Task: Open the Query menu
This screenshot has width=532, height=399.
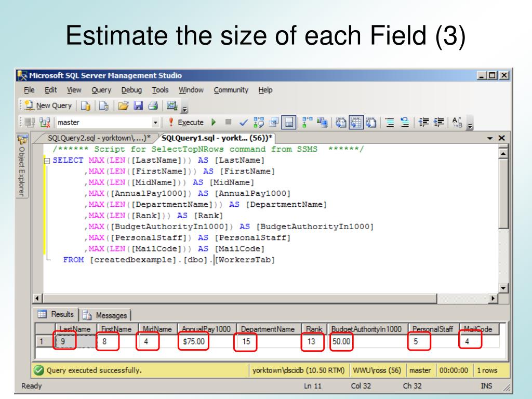Action: (101, 90)
